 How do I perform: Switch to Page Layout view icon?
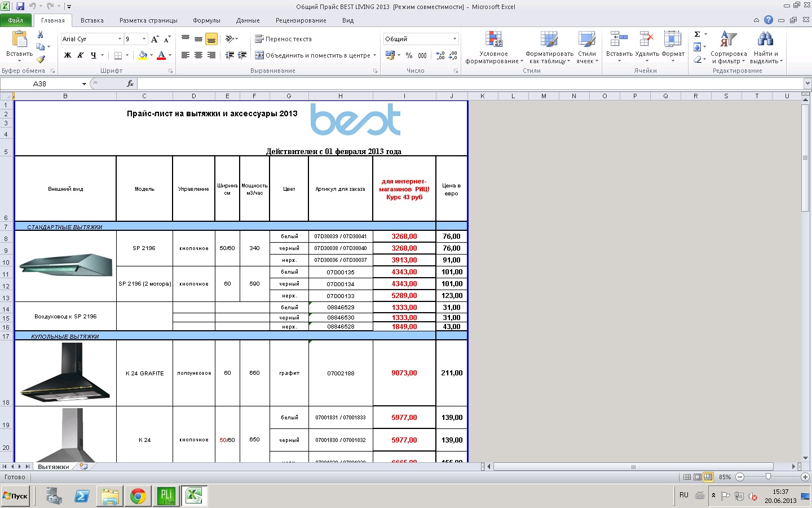(698, 477)
